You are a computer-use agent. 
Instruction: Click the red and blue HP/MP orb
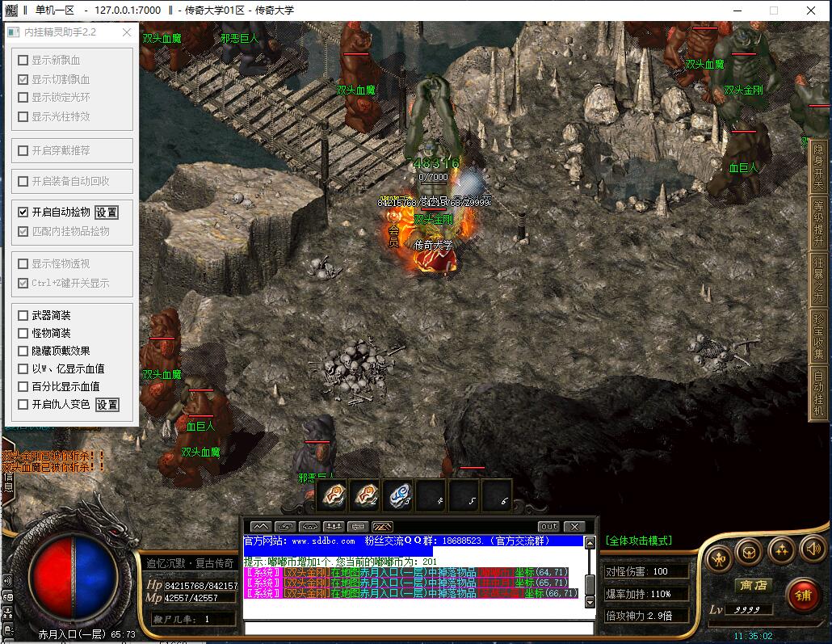click(73, 577)
